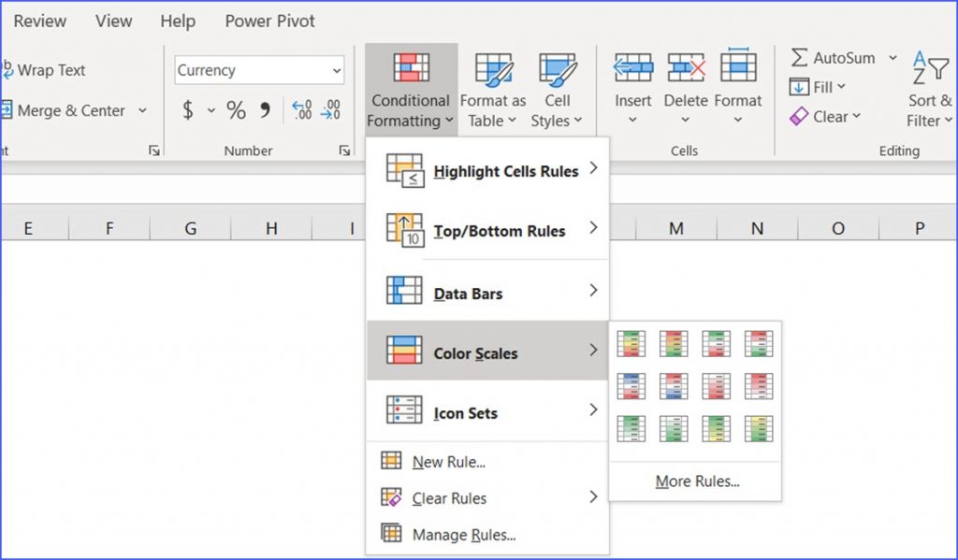Select the Green-Yellow-Red color scale swatch
The image size is (958, 560).
[630, 343]
